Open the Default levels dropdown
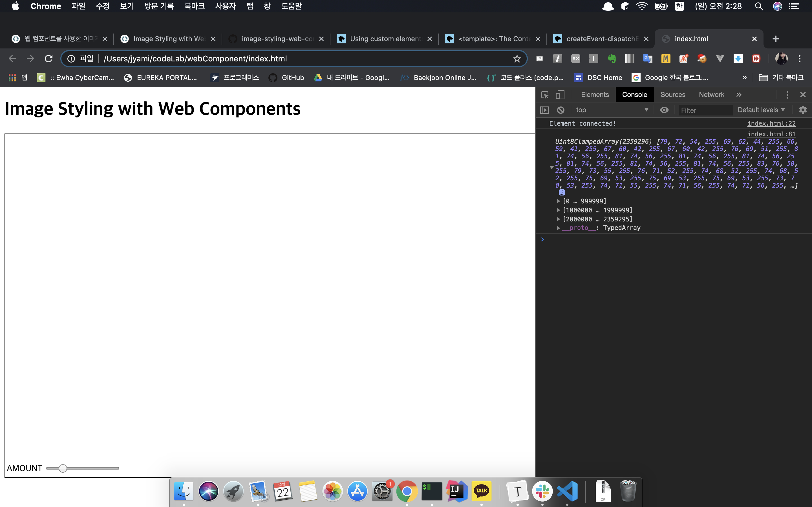Viewport: 812px width, 507px height. (x=761, y=110)
